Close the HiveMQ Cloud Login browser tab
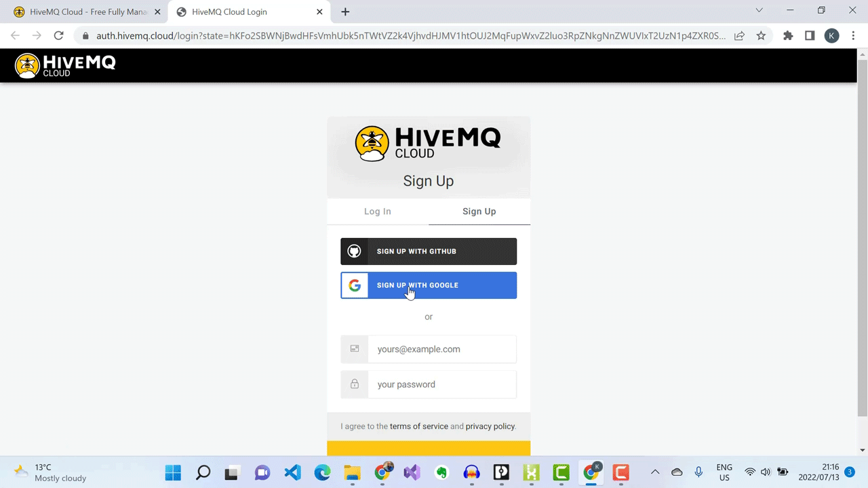Image resolution: width=868 pixels, height=488 pixels. (319, 12)
